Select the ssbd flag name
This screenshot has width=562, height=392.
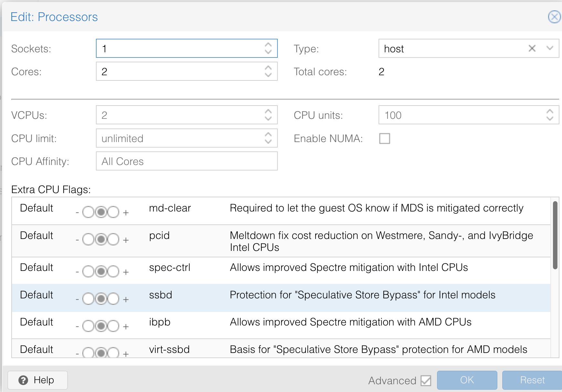pyautogui.click(x=161, y=295)
